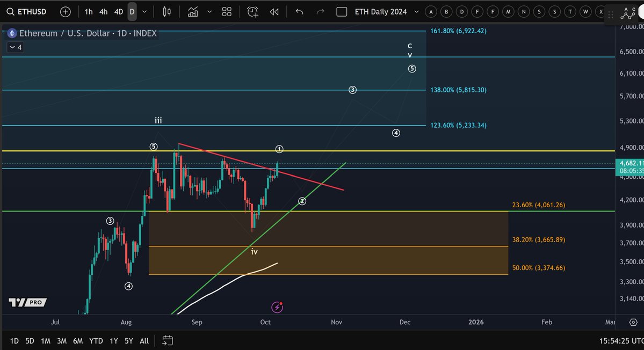644x350 pixels.
Task: Open timezone menu at 15:54:25 UTC
Action: (621, 340)
